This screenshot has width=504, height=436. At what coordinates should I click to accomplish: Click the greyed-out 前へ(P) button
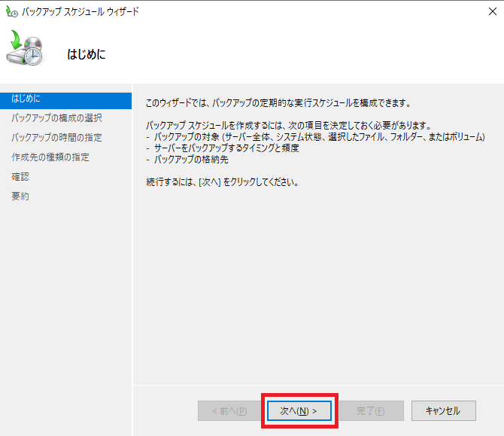pyautogui.click(x=229, y=410)
